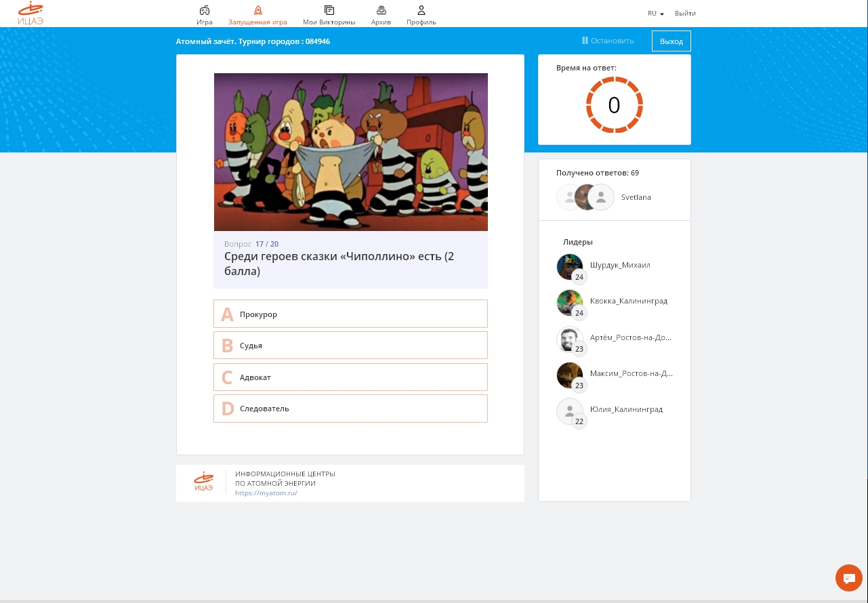Click the Время на ответ label

[586, 68]
